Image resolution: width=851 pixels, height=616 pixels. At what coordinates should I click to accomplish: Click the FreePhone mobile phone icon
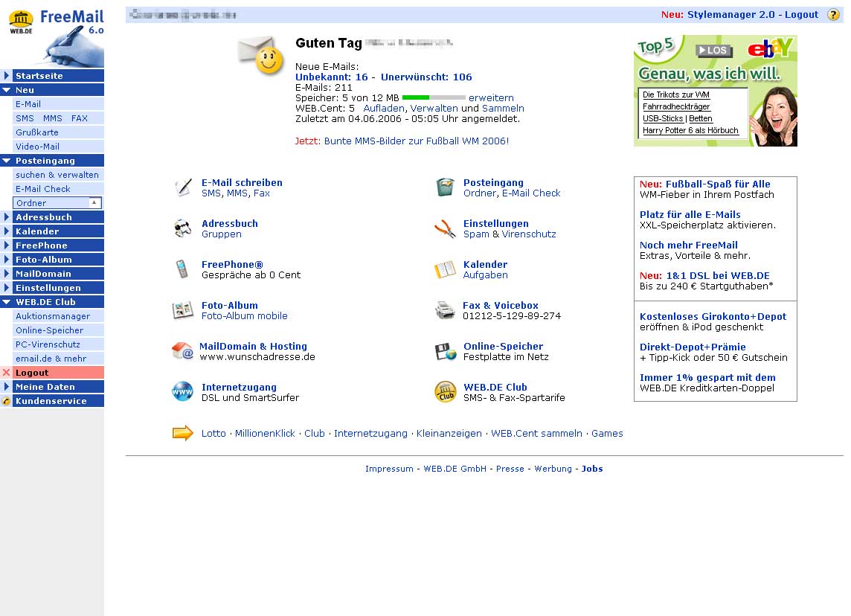click(182, 269)
